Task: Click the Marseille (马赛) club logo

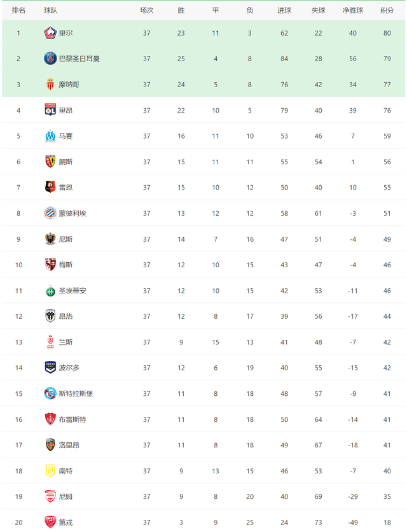Action: coord(50,136)
